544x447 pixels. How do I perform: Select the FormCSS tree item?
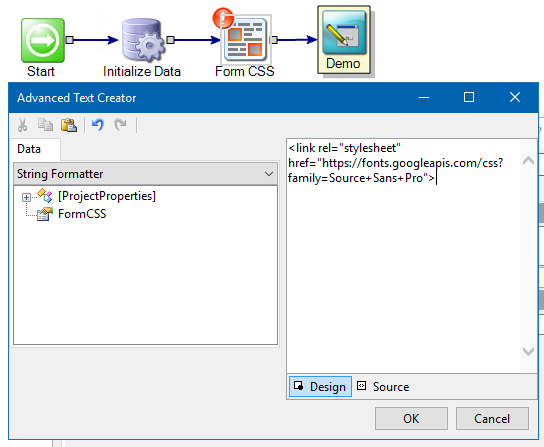82,214
